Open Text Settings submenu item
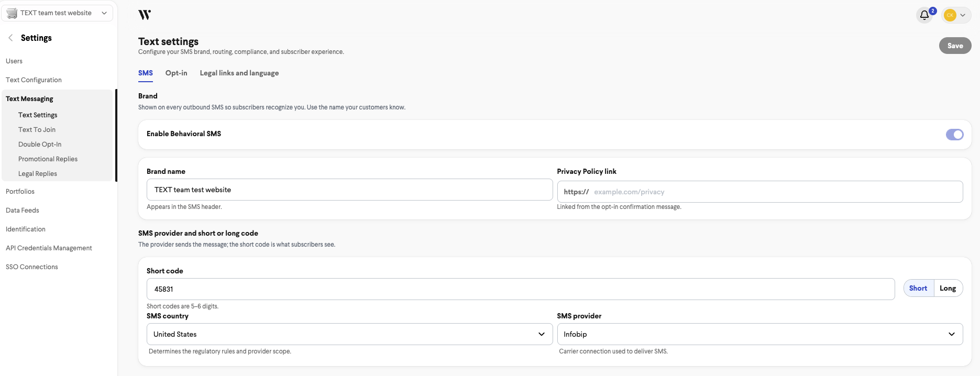 (38, 115)
